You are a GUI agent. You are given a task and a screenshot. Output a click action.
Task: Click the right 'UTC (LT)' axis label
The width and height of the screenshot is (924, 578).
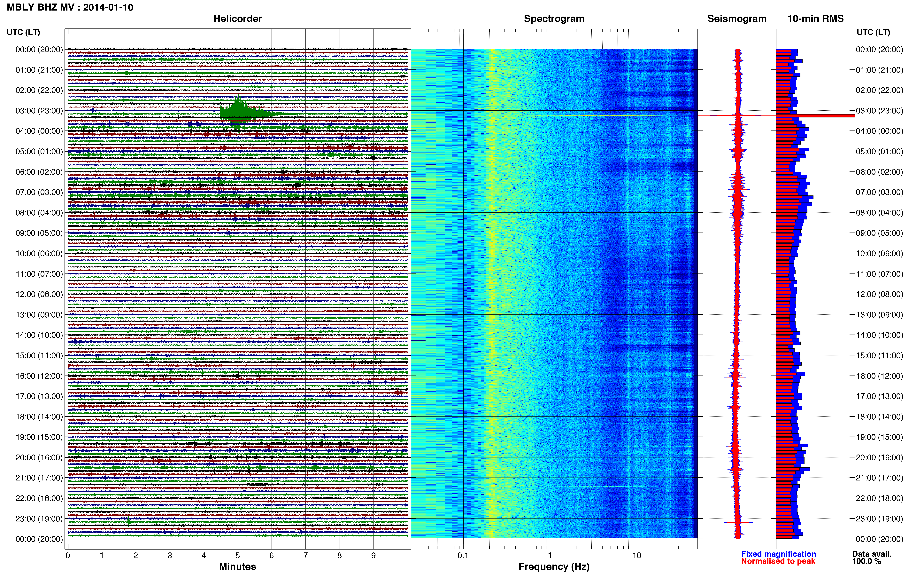[873, 32]
